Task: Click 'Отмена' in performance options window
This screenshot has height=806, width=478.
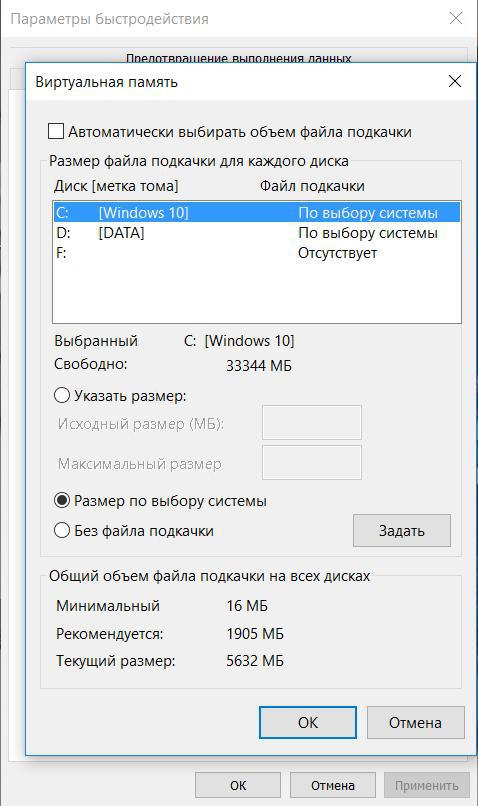Action: pyautogui.click(x=333, y=785)
